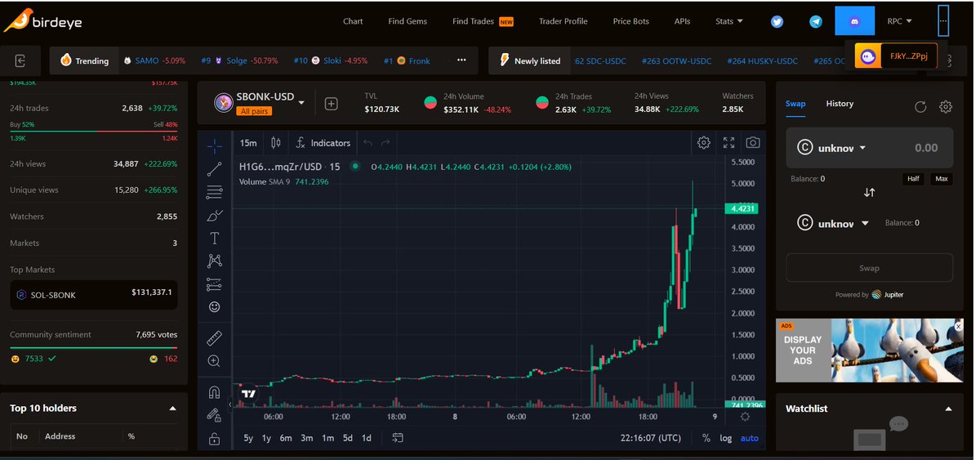
Task: Open the header three-dot more menu
Action: [x=943, y=21]
